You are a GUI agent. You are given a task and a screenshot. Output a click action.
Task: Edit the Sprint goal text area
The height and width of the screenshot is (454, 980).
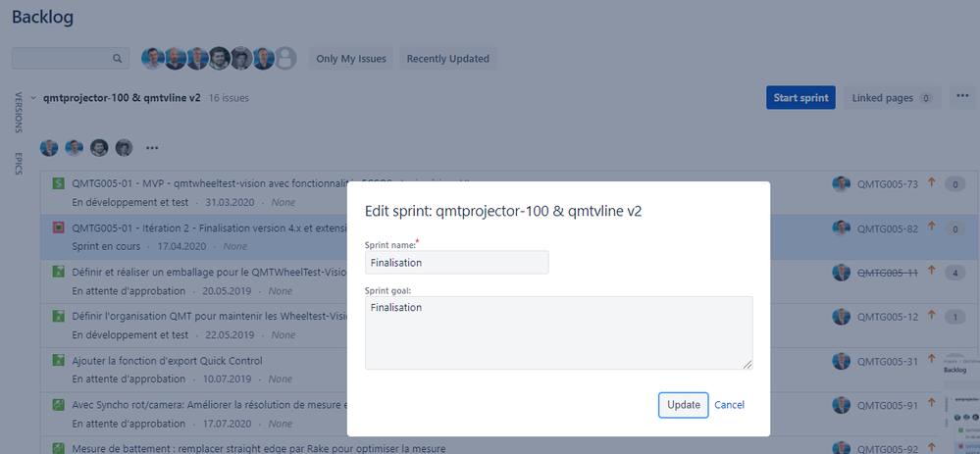pyautogui.click(x=559, y=332)
